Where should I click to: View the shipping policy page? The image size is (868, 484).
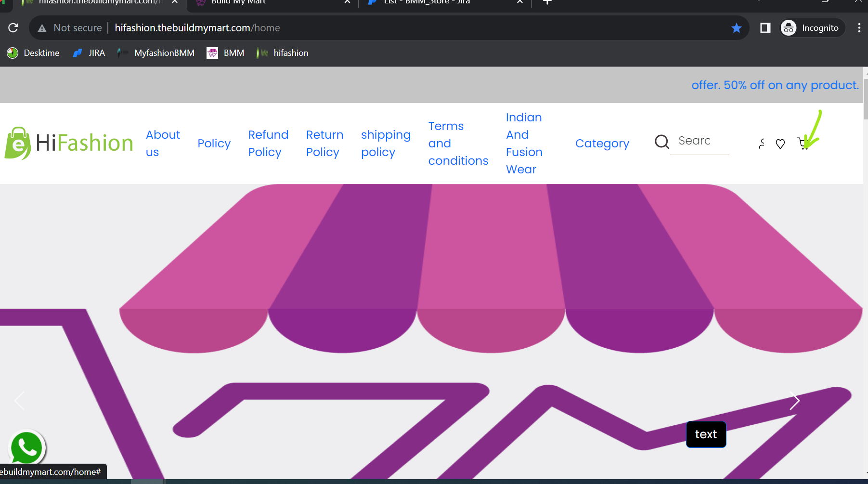tap(386, 144)
